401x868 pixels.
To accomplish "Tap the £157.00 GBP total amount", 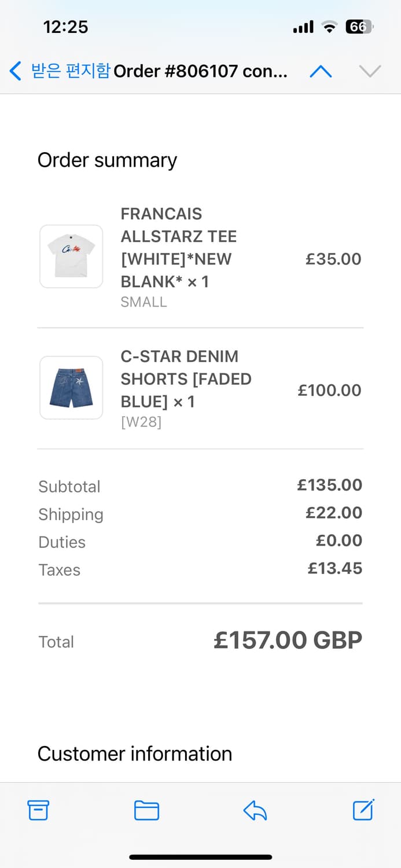I will click(x=288, y=640).
